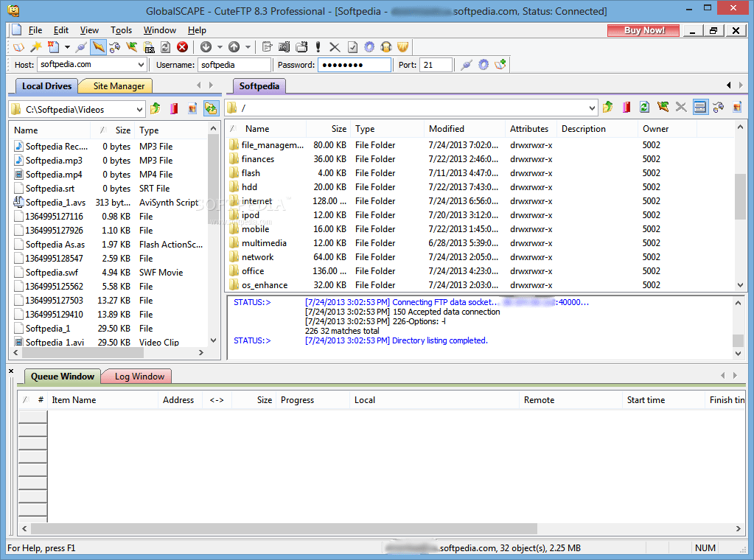Open the Tools menu

coord(121,30)
